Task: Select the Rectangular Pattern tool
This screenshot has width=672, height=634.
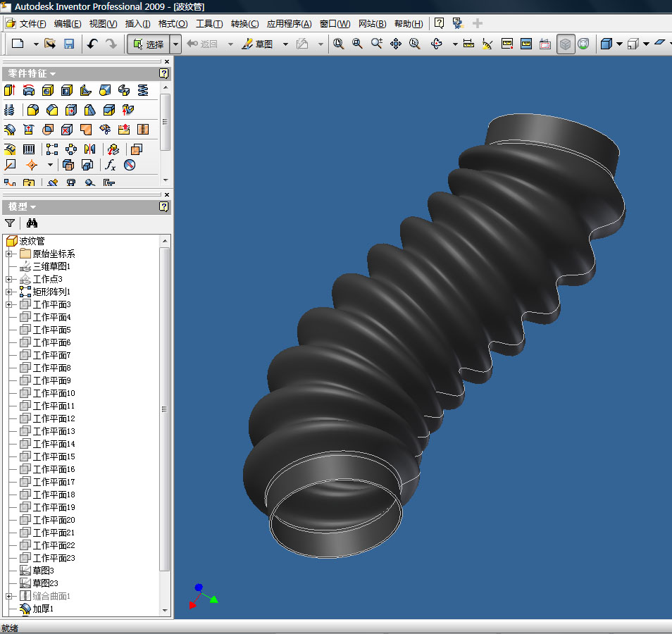Action: pyautogui.click(x=52, y=149)
